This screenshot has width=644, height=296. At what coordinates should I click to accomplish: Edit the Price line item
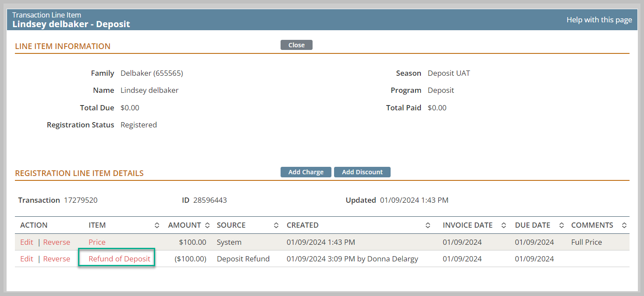[x=27, y=242]
